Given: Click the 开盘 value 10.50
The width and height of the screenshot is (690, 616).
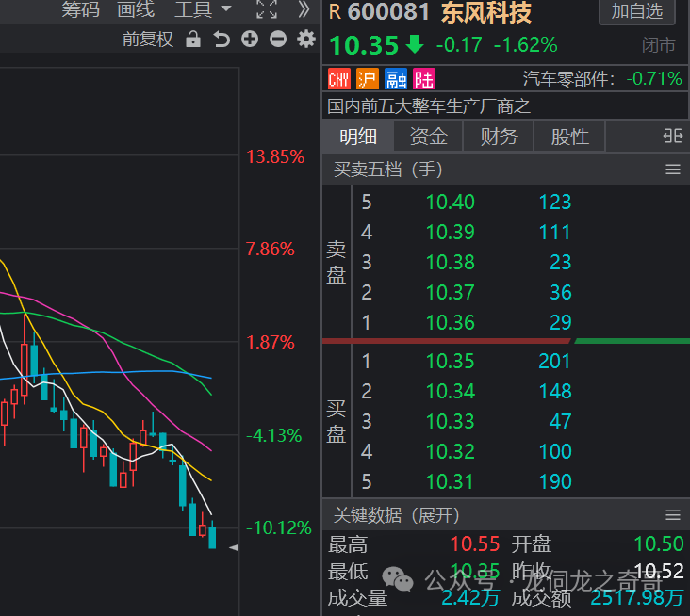Looking at the screenshot, I should pyautogui.click(x=659, y=544).
